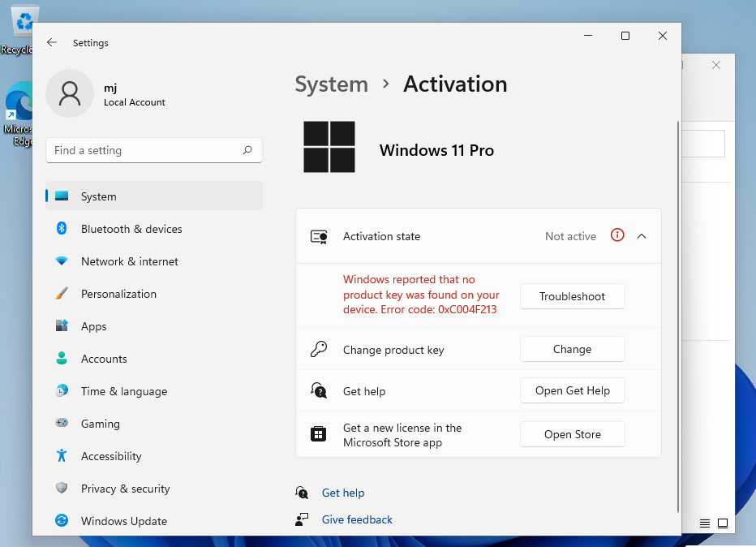Click the Privacy & security shield icon
Viewport: 756px width, 547px height.
click(x=62, y=488)
